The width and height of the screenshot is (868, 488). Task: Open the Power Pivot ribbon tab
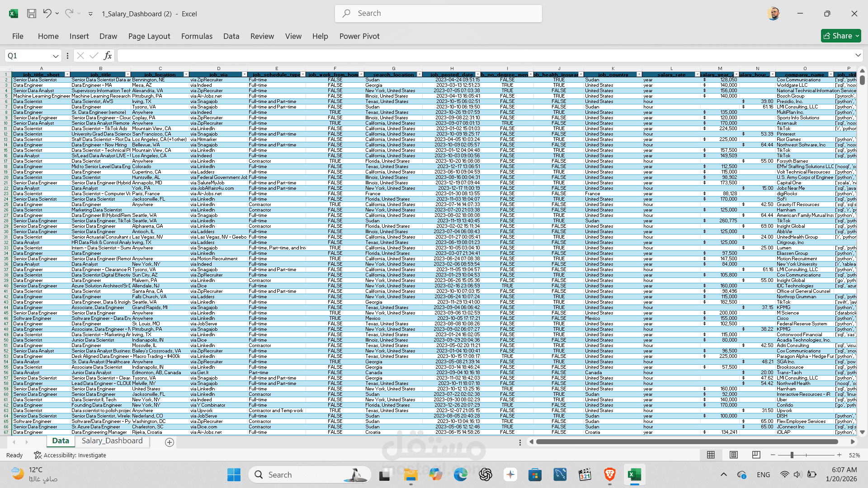click(x=359, y=36)
